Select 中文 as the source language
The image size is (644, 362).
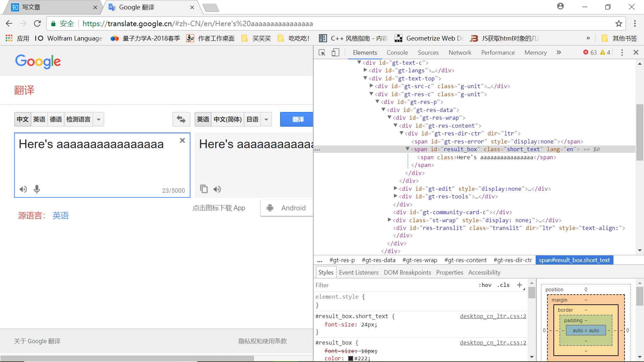23,119
